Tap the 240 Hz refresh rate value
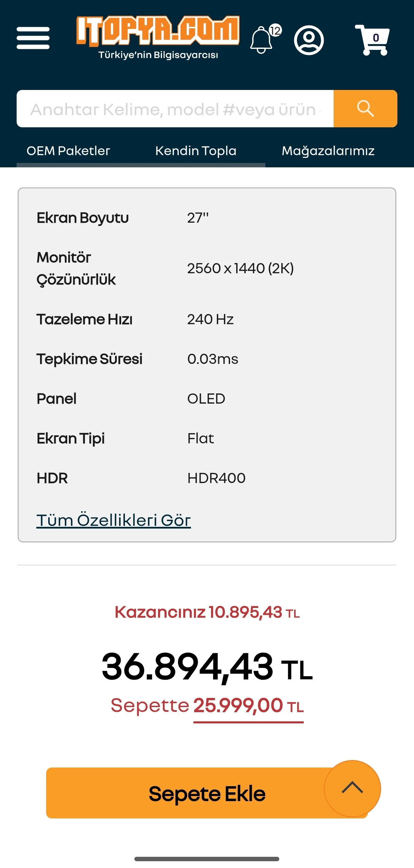The height and width of the screenshot is (868, 414). point(210,319)
